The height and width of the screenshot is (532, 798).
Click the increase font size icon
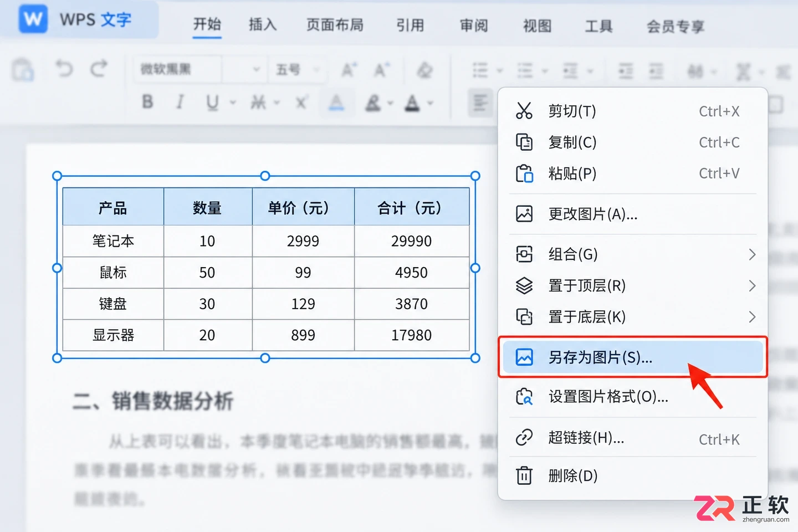coord(349,70)
